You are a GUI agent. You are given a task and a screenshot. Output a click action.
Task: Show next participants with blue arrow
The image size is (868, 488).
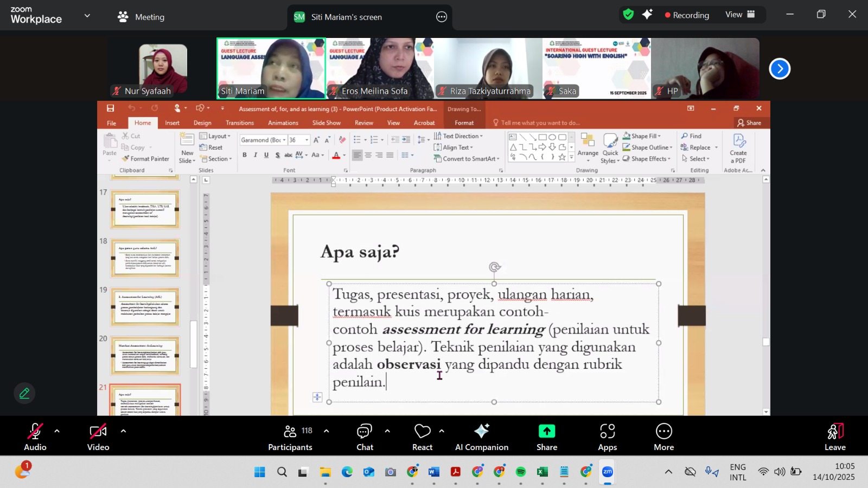(780, 69)
